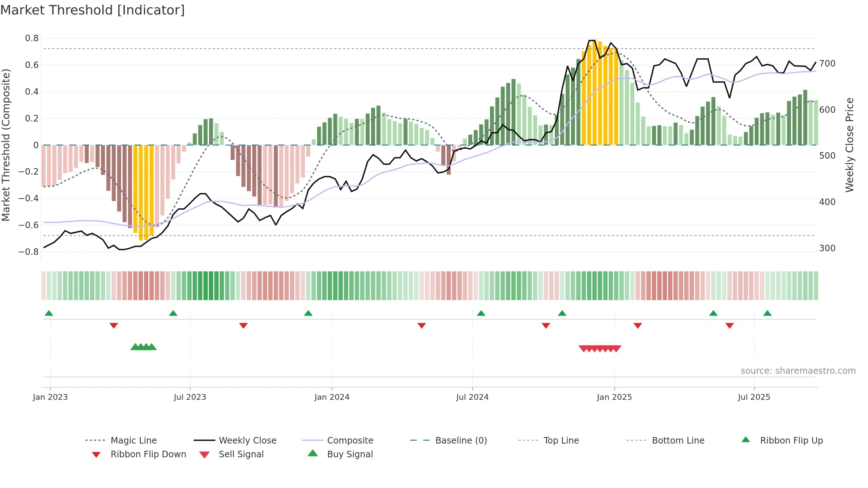Viewport: 868px width, 488px height.
Task: Click the Market Threshold [Indicator] chart title
Action: 93,10
